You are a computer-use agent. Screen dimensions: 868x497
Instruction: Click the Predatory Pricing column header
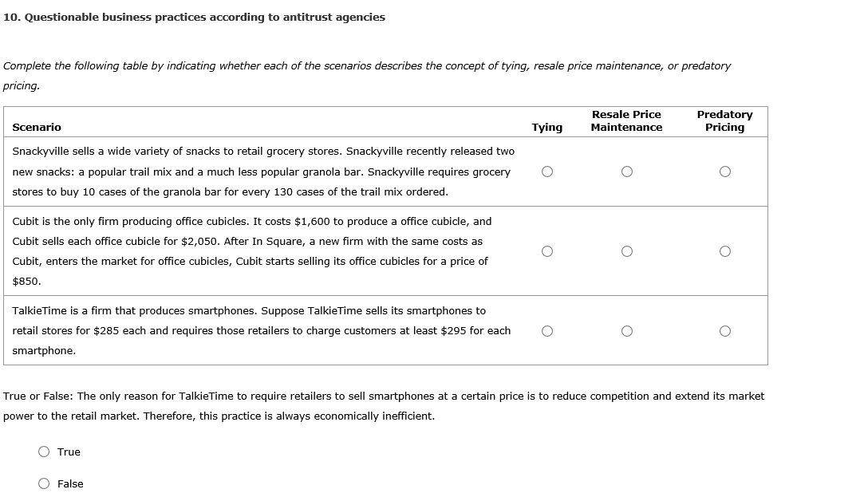pyautogui.click(x=724, y=121)
